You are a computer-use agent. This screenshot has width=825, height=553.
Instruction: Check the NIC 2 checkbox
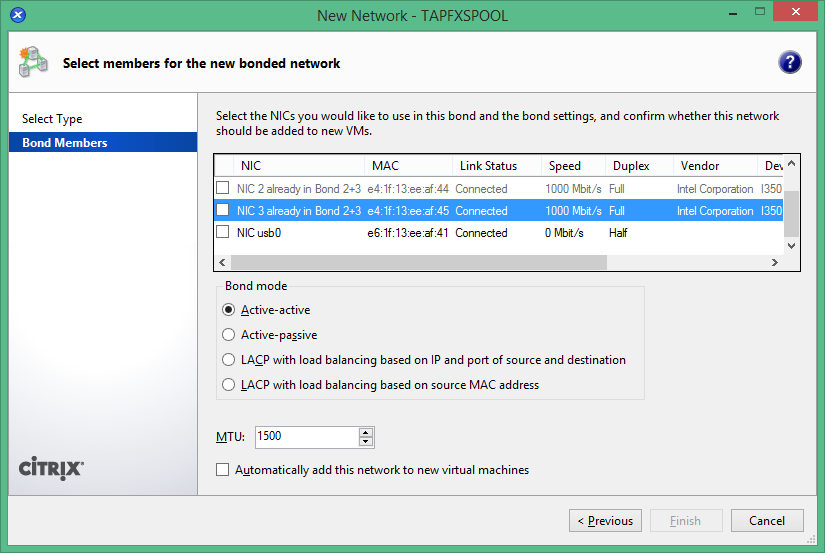[x=223, y=188]
